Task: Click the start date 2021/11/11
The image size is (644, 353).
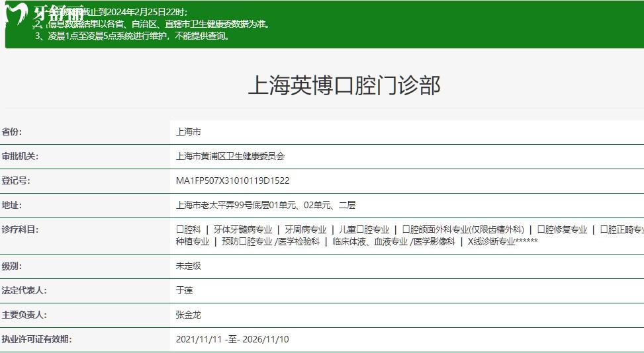Action: [199, 340]
